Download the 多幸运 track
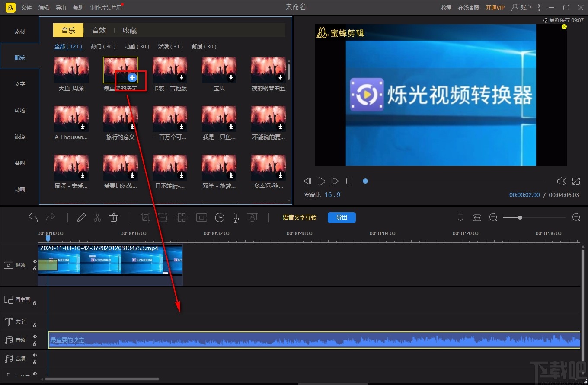The width and height of the screenshot is (588, 385). (281, 175)
